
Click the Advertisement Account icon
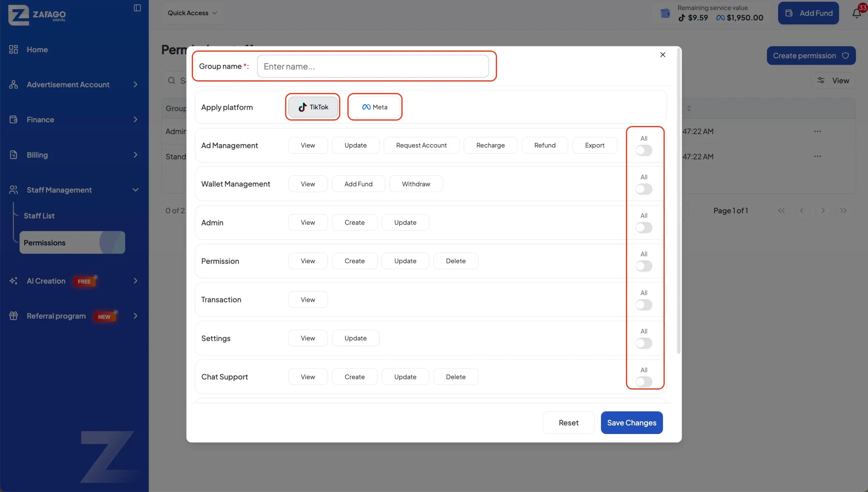pos(14,84)
